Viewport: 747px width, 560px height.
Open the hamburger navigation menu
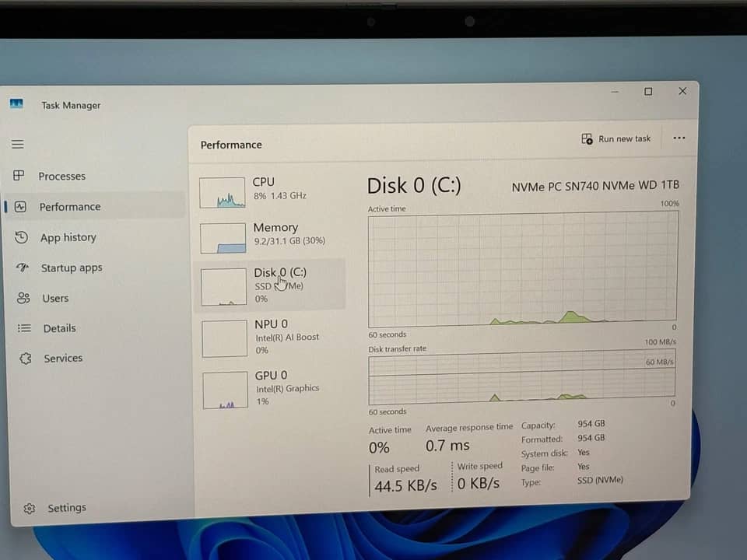click(18, 144)
